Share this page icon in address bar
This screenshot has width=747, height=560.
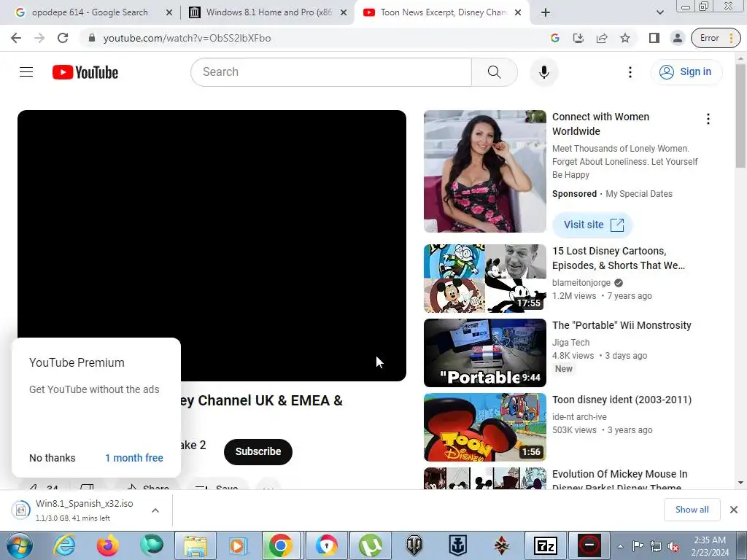(x=602, y=38)
